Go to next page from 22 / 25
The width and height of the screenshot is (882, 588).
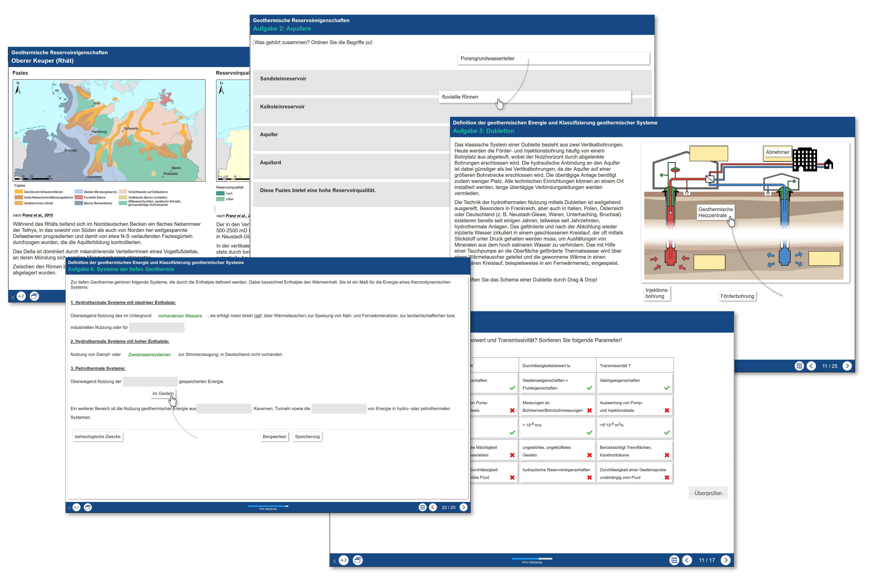464,507
